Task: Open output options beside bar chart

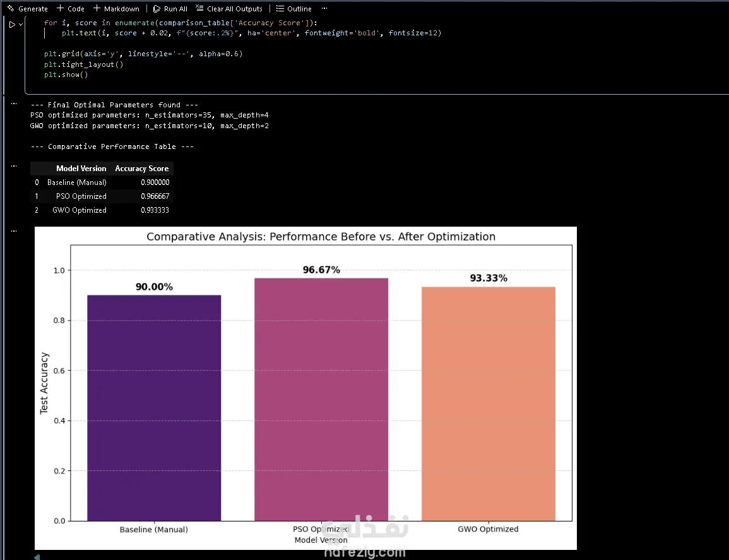Action: pos(14,230)
